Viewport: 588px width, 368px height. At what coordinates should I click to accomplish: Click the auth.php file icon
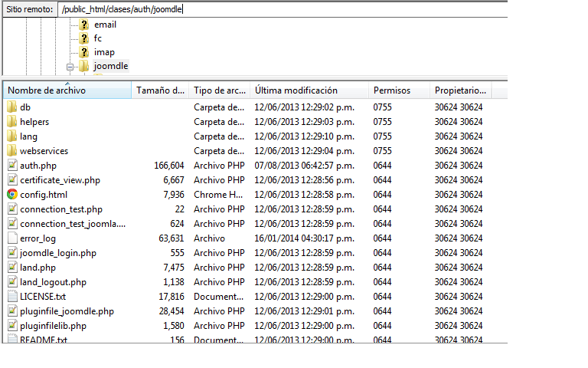12,166
